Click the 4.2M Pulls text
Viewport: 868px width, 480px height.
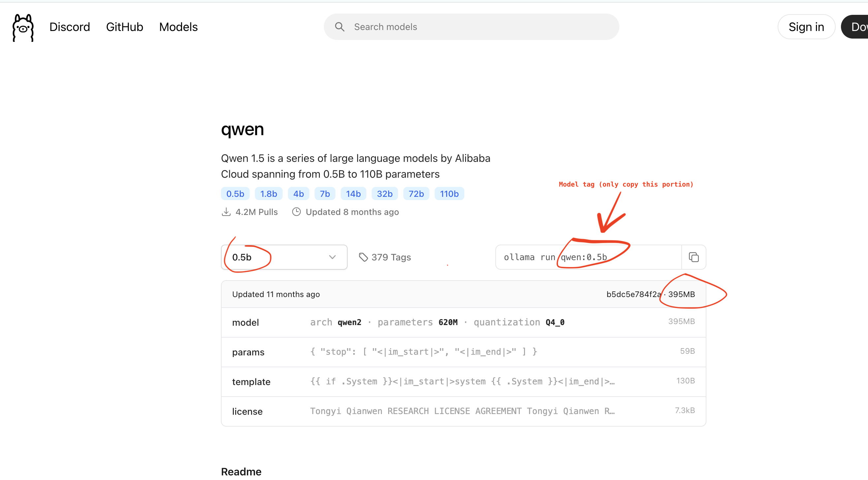[257, 212]
